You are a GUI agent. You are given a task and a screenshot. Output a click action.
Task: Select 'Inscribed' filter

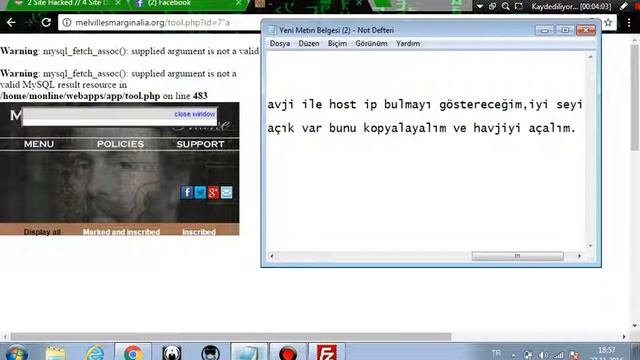point(199,232)
